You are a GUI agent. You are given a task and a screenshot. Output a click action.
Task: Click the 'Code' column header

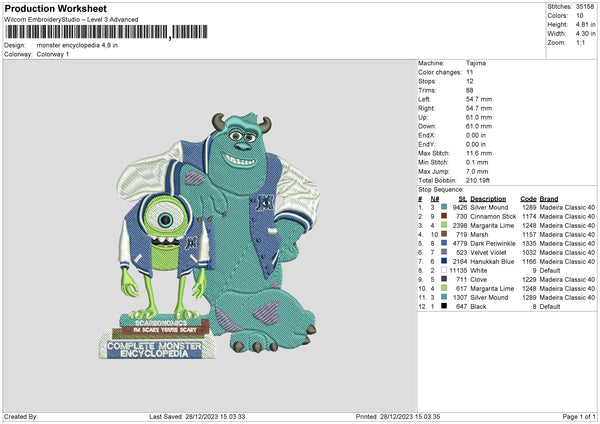pyautogui.click(x=528, y=199)
